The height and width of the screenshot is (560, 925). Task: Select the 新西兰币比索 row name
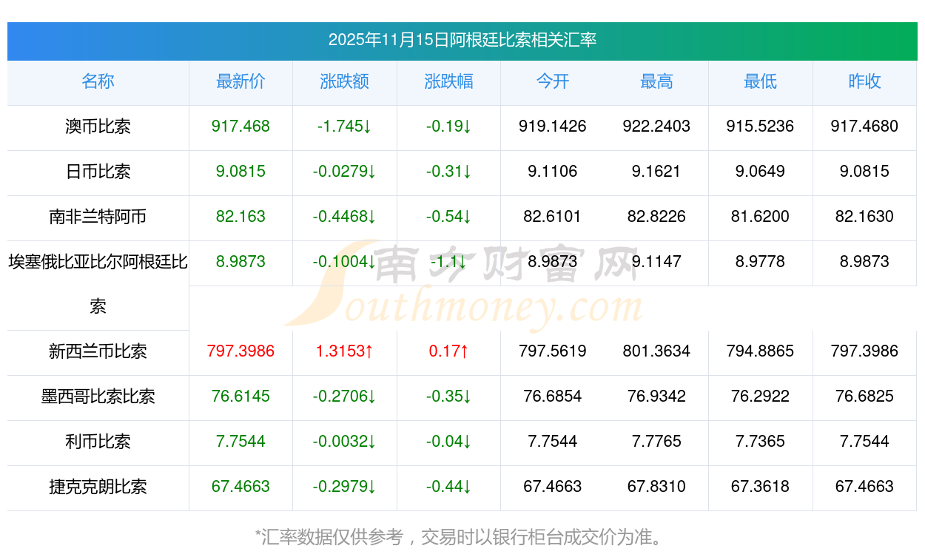point(98,351)
